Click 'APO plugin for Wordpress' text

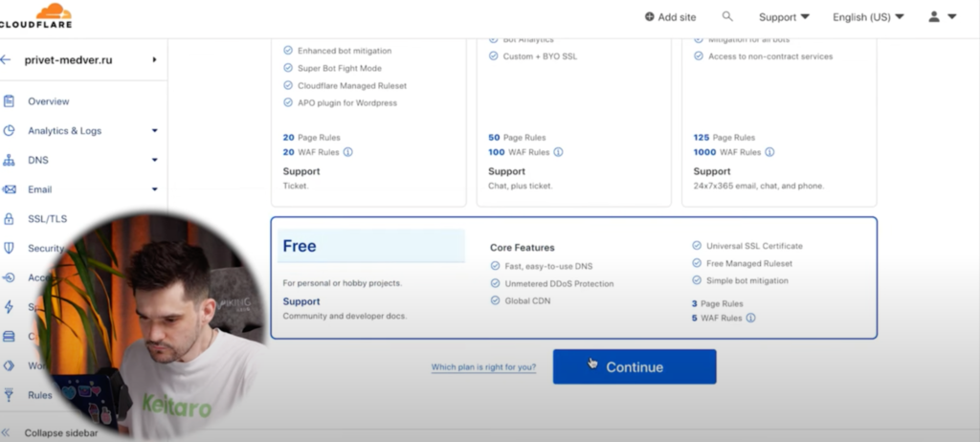click(346, 103)
